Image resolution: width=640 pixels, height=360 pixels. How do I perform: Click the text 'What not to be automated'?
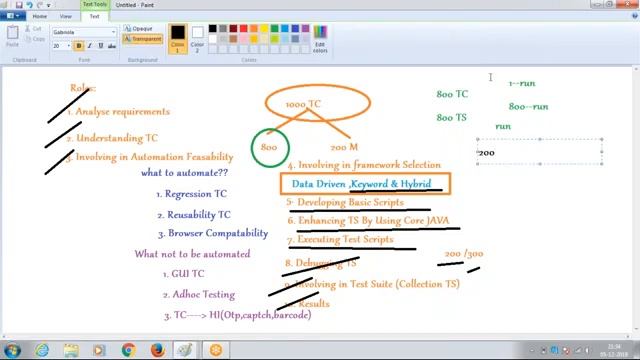tap(192, 254)
